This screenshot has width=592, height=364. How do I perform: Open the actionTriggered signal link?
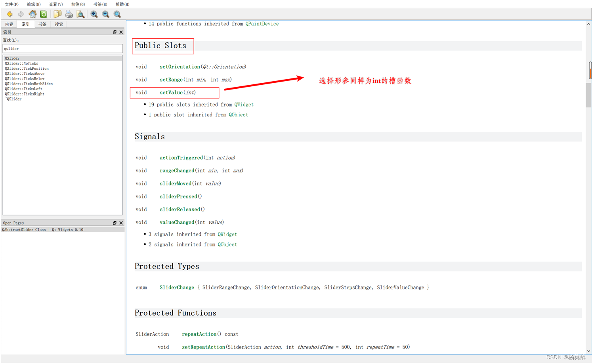[181, 158]
